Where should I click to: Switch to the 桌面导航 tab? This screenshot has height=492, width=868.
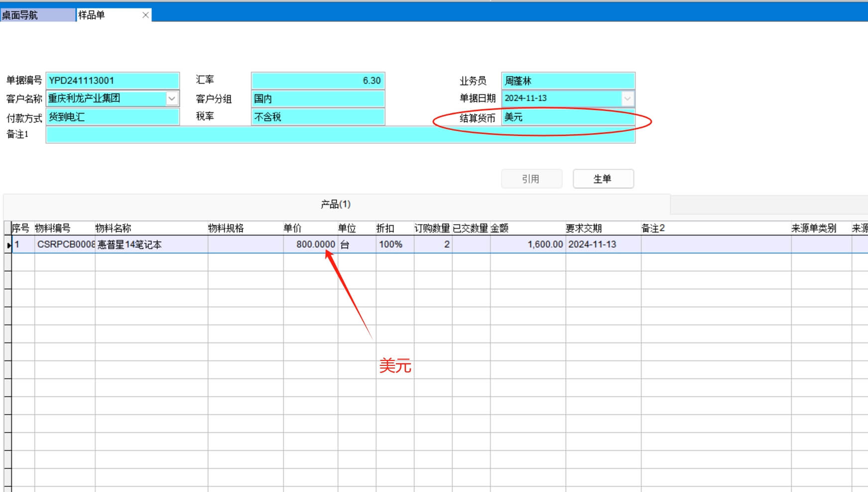tap(37, 15)
